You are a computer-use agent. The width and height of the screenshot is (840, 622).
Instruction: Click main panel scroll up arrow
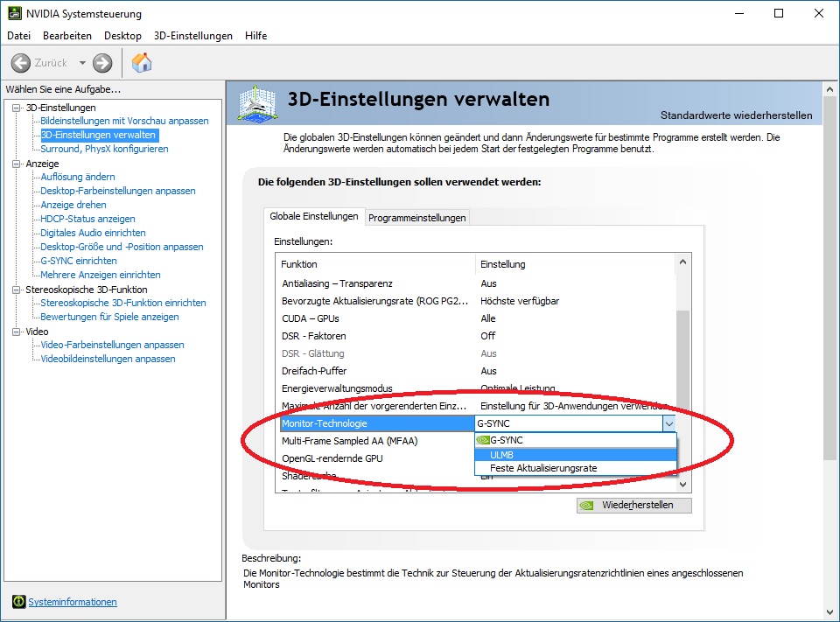pyautogui.click(x=829, y=89)
